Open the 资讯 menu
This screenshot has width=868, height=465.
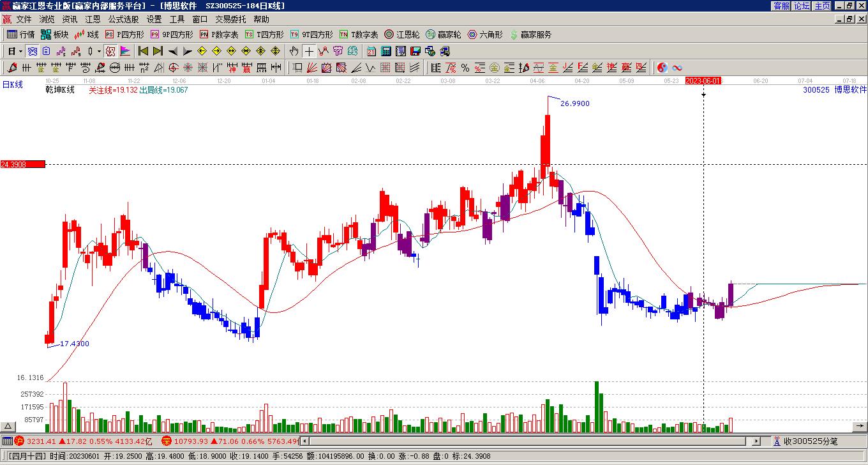click(70, 19)
